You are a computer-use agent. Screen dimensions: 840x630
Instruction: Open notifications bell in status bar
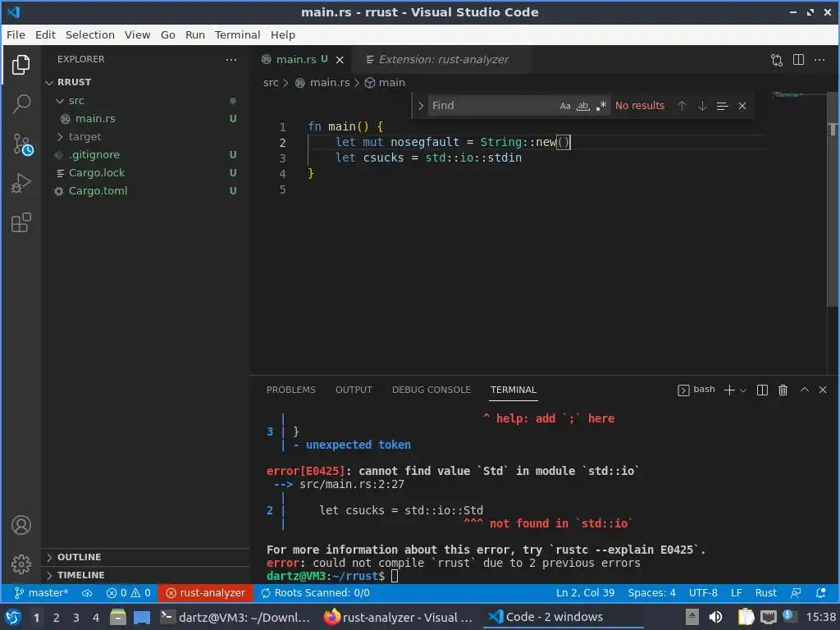(820, 593)
